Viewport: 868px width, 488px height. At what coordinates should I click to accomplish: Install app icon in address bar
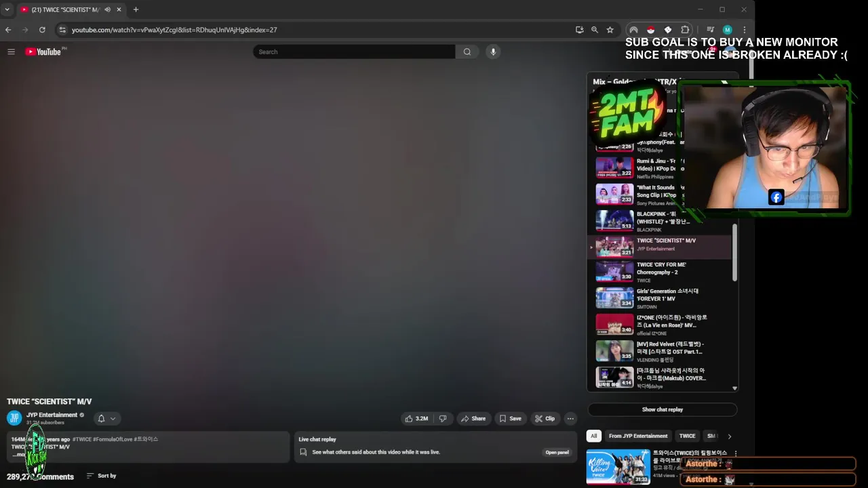pyautogui.click(x=579, y=30)
